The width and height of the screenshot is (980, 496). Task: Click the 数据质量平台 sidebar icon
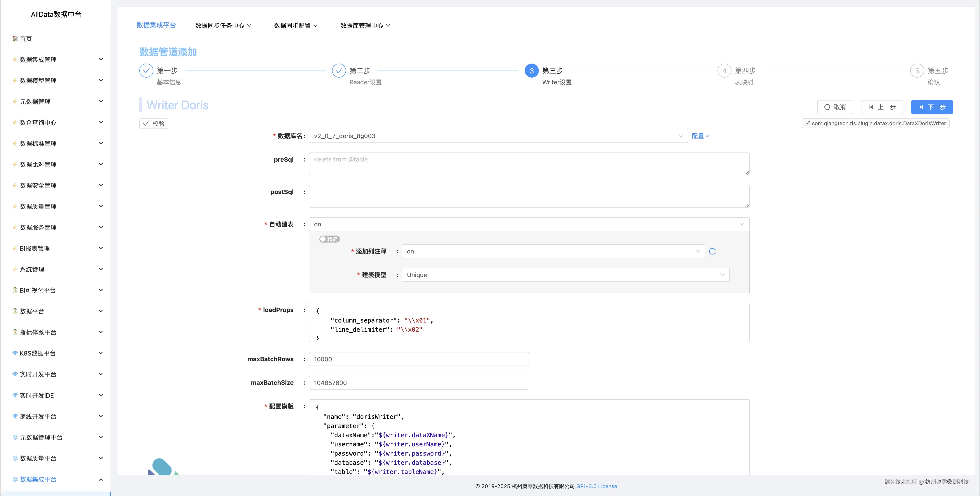pyautogui.click(x=14, y=458)
